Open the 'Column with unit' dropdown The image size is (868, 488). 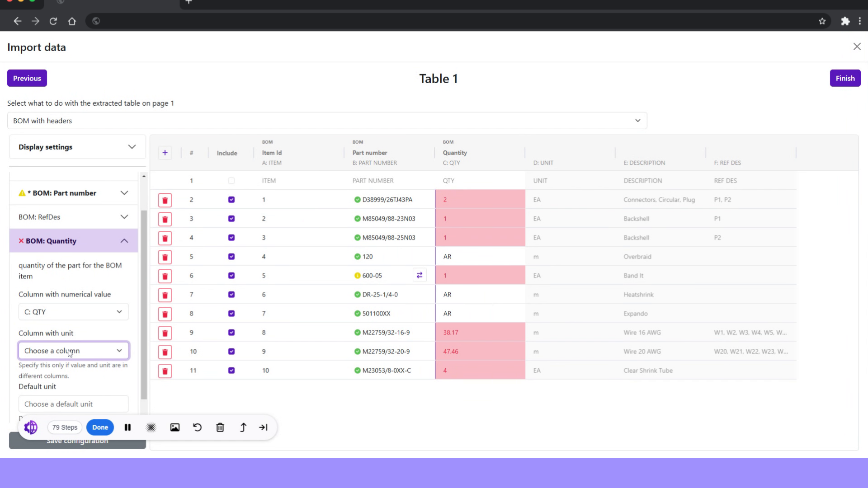pyautogui.click(x=73, y=351)
